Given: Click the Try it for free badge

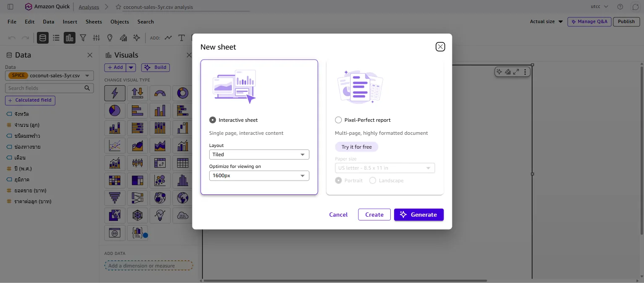Looking at the screenshot, I should (356, 147).
